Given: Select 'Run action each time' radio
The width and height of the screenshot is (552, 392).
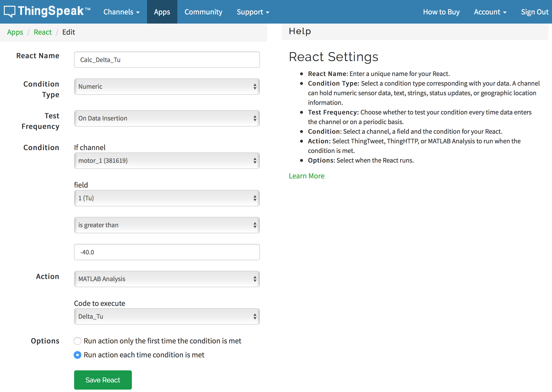Looking at the screenshot, I should (77, 355).
